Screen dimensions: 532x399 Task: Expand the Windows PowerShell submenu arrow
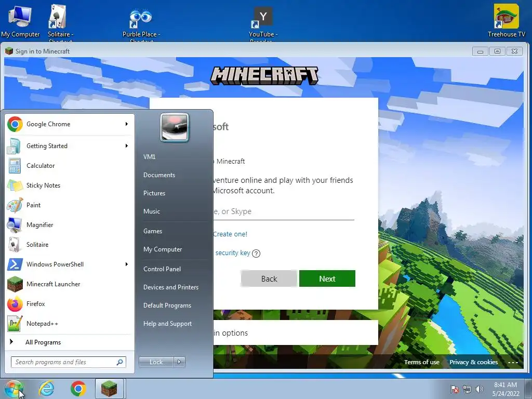(x=127, y=264)
